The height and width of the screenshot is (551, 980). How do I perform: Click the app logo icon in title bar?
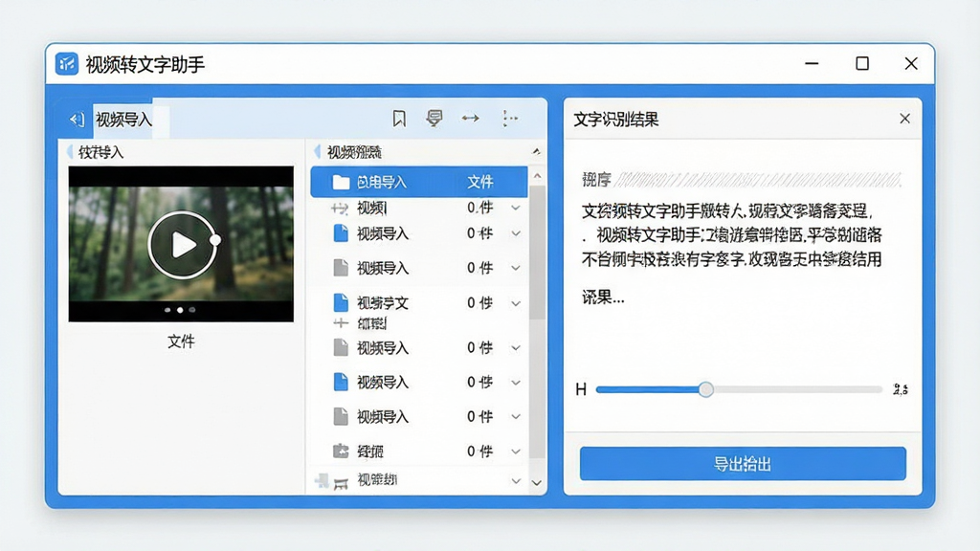tap(67, 64)
